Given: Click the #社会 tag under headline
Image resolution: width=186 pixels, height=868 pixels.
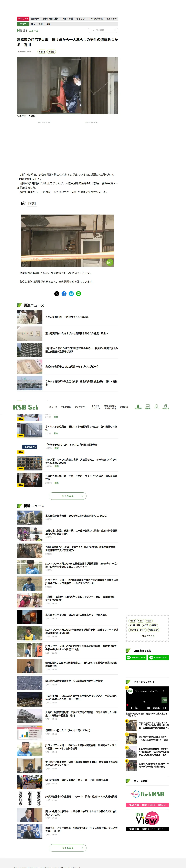Looking at the screenshot, I should pyautogui.click(x=51, y=52).
